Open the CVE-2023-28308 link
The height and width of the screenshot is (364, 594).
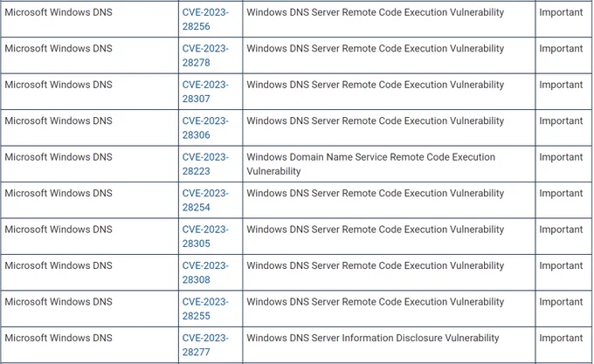click(x=205, y=272)
